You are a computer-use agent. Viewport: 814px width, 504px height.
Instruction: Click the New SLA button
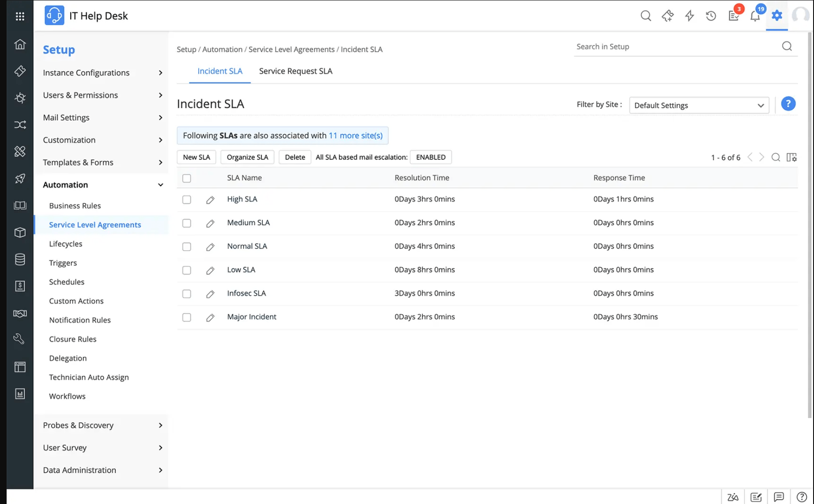click(196, 157)
